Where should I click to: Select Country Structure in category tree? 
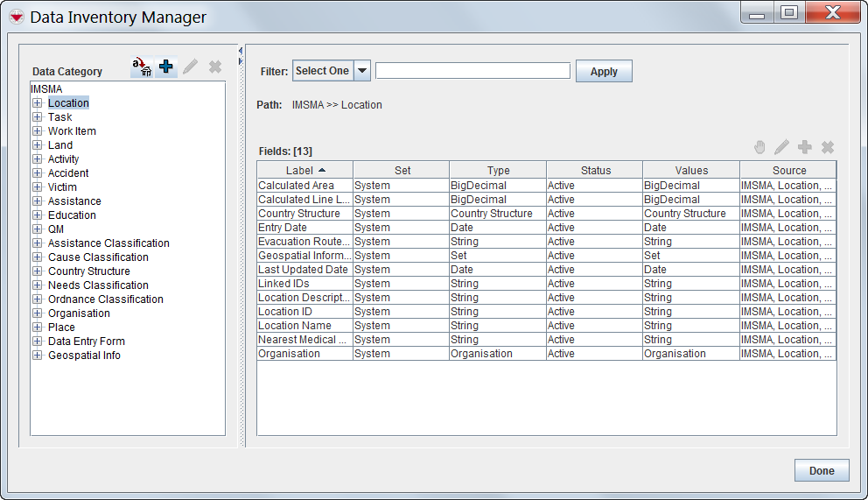tap(88, 271)
